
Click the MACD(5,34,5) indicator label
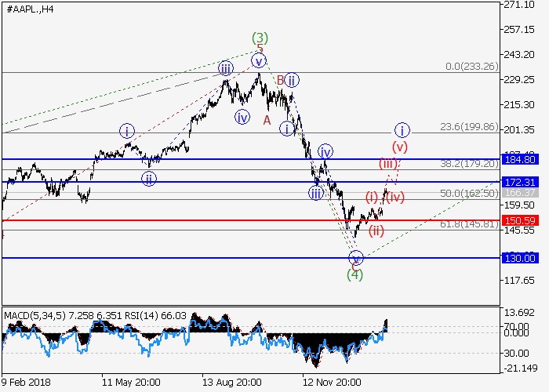click(x=35, y=316)
